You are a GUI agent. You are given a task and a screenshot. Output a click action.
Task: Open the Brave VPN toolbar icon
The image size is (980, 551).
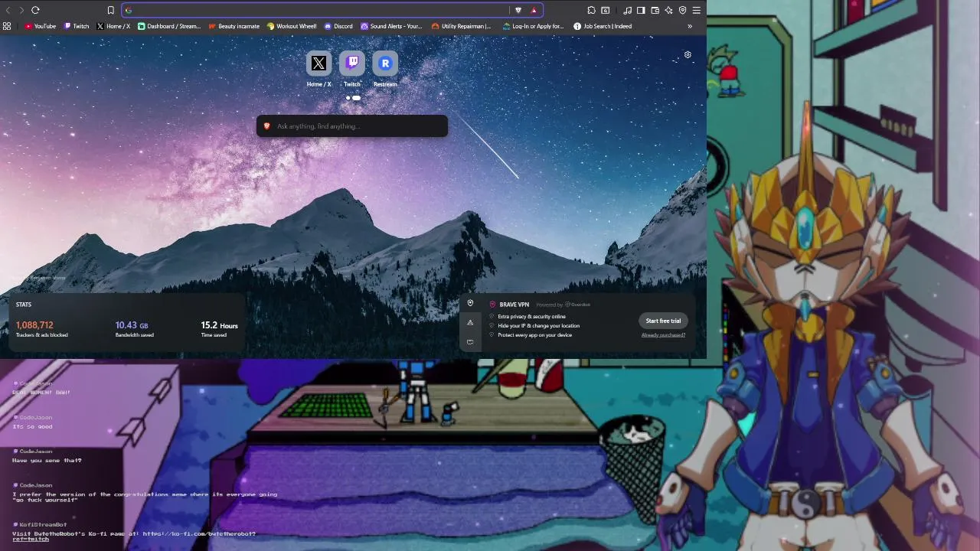[x=682, y=10]
